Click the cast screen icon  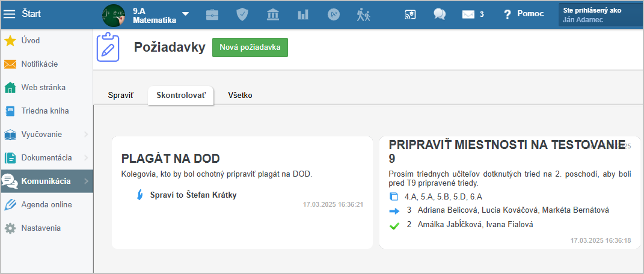[x=410, y=14]
